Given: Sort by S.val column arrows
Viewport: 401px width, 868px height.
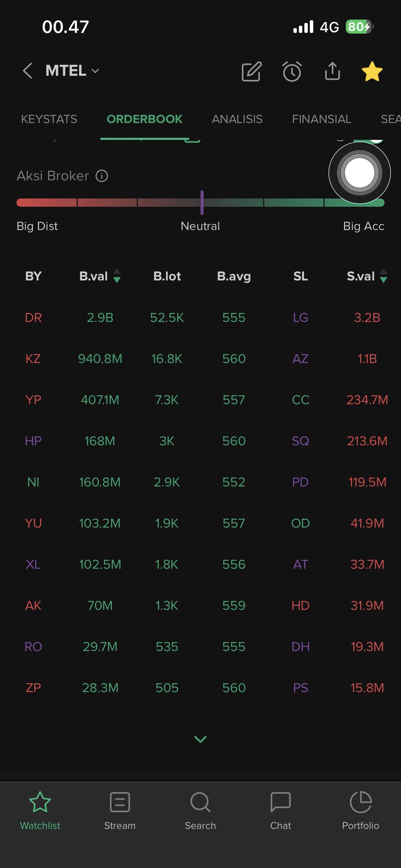Looking at the screenshot, I should point(384,276).
